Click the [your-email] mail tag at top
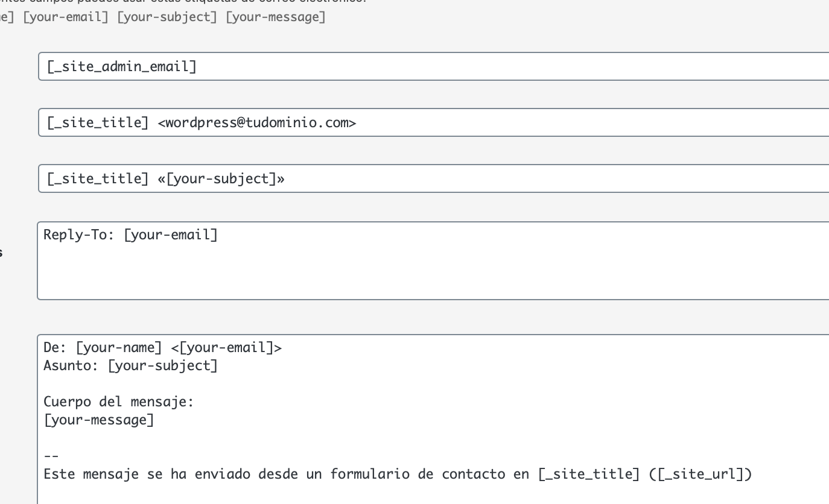 tap(66, 17)
